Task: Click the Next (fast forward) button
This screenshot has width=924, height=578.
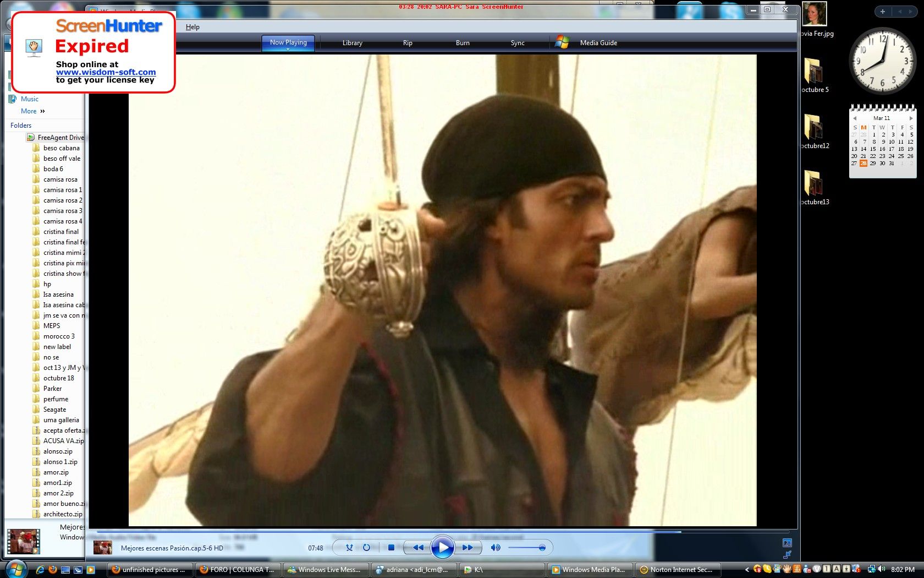Action: point(468,548)
